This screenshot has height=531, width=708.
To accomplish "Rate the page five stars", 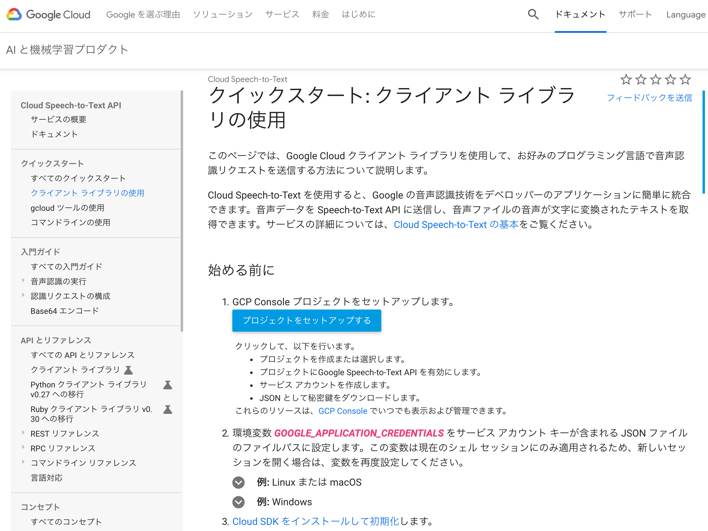I will (685, 80).
